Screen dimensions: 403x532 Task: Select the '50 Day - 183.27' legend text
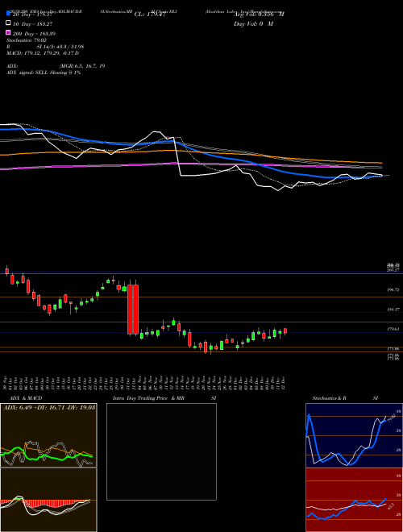[33, 23]
